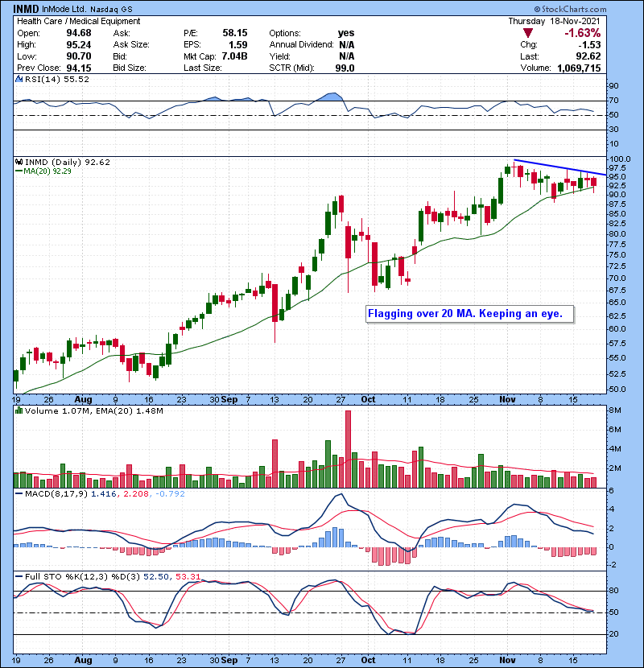The image size is (644, 668).
Task: Click the blue descending trendline above November candles
Action: click(559, 167)
